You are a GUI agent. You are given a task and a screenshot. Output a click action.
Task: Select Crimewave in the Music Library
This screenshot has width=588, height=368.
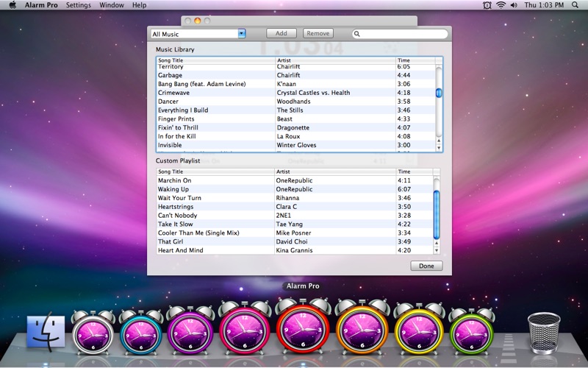[x=173, y=93]
